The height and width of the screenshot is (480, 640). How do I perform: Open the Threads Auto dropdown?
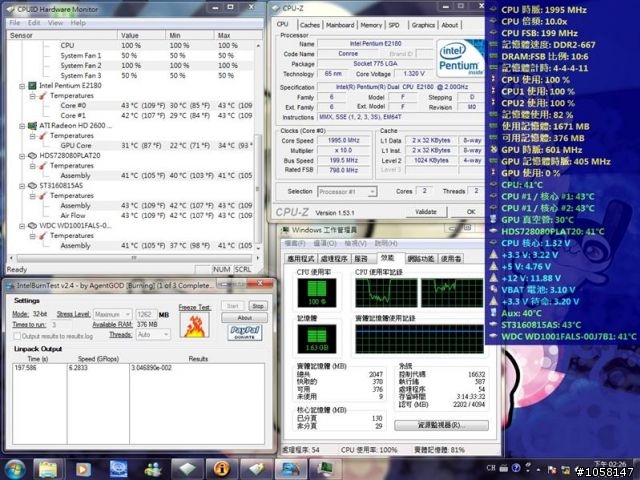(153, 335)
